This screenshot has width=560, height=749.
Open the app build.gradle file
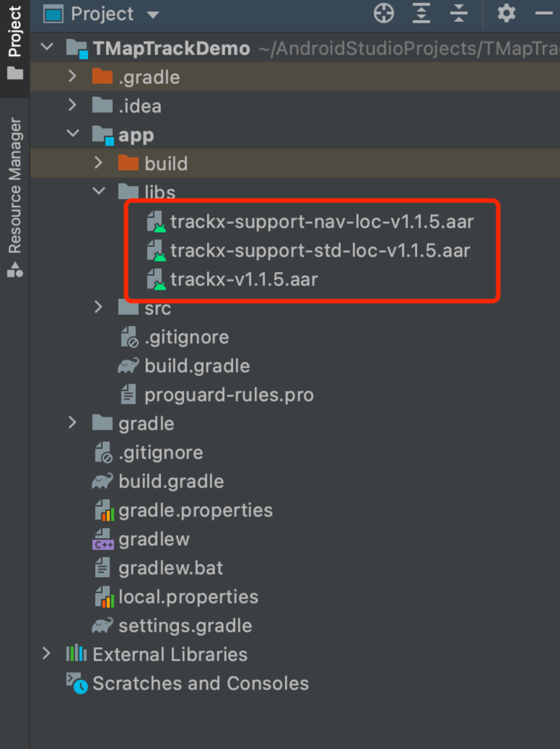click(197, 365)
